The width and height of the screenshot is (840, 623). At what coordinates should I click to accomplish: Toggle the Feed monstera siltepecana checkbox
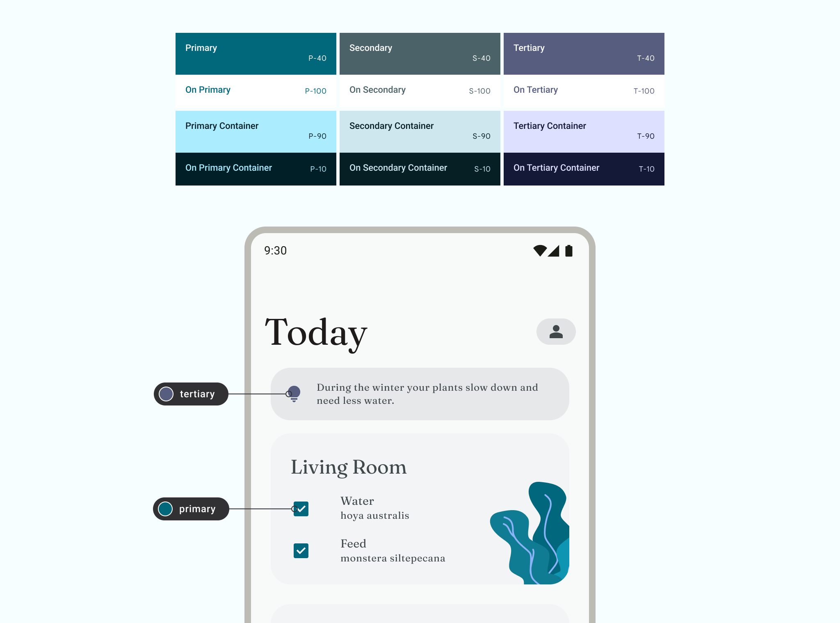(x=301, y=550)
